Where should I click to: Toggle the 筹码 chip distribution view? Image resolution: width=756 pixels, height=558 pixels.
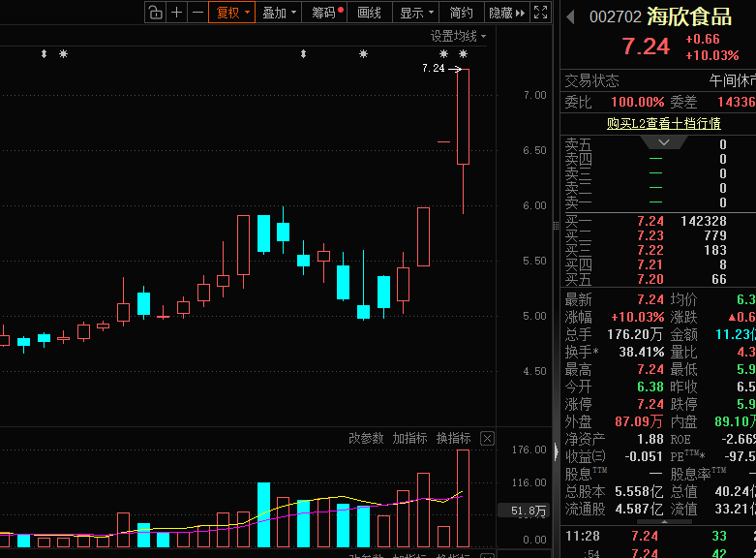[324, 13]
